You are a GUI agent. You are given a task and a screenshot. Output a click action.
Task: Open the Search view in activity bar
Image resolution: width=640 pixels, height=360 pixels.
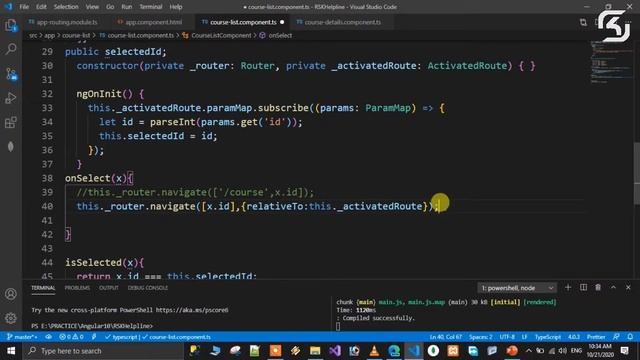[11, 49]
